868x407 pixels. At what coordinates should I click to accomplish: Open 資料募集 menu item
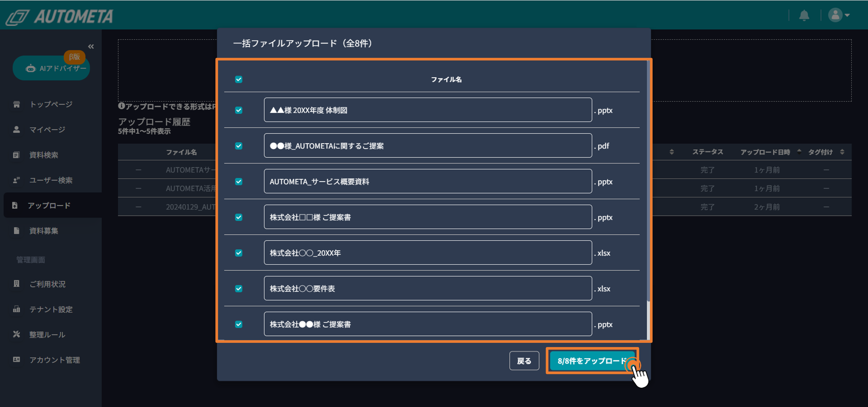coord(44,231)
